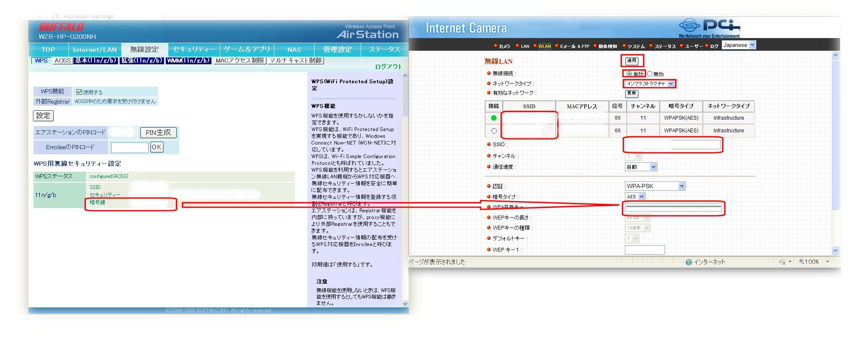Select the connected first network radio button
Image resolution: width=868 pixels, height=337 pixels.
coord(493,118)
